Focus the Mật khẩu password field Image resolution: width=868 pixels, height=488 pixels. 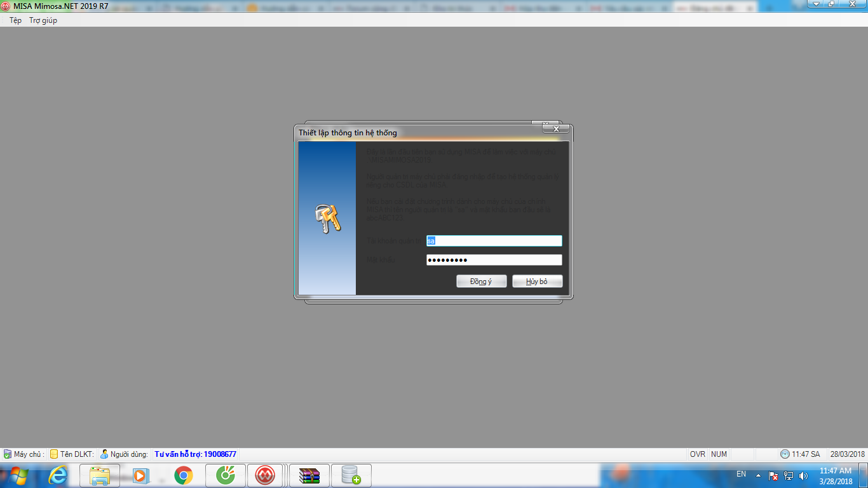[494, 260]
